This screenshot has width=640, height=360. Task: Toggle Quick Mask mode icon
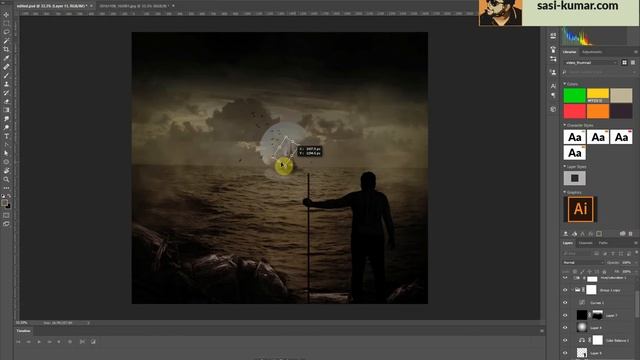pos(6,215)
